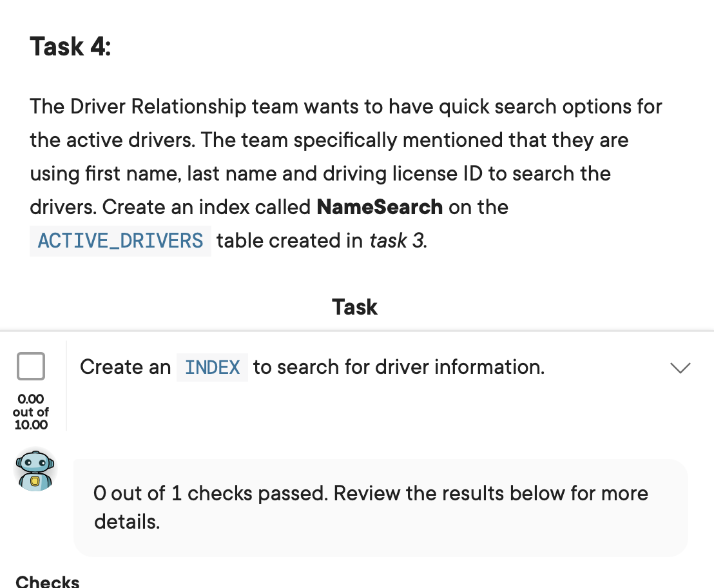714x588 pixels.
Task: Click the Checks heading
Action: pyautogui.click(x=47, y=582)
